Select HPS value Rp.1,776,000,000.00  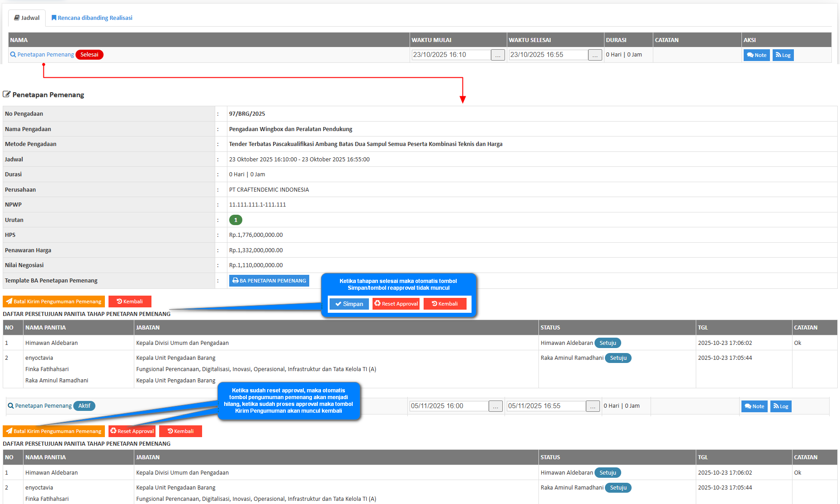click(256, 235)
